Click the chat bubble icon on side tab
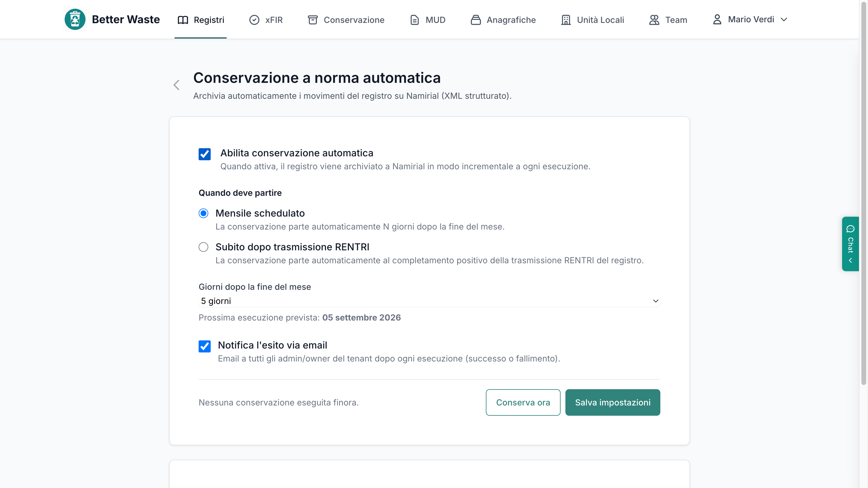This screenshot has height=488, width=868. [850, 229]
